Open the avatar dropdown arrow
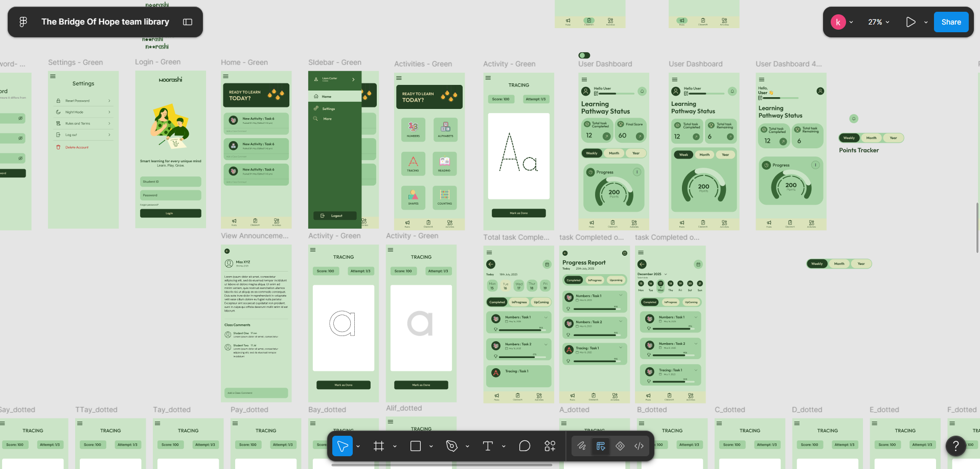 (x=851, y=22)
